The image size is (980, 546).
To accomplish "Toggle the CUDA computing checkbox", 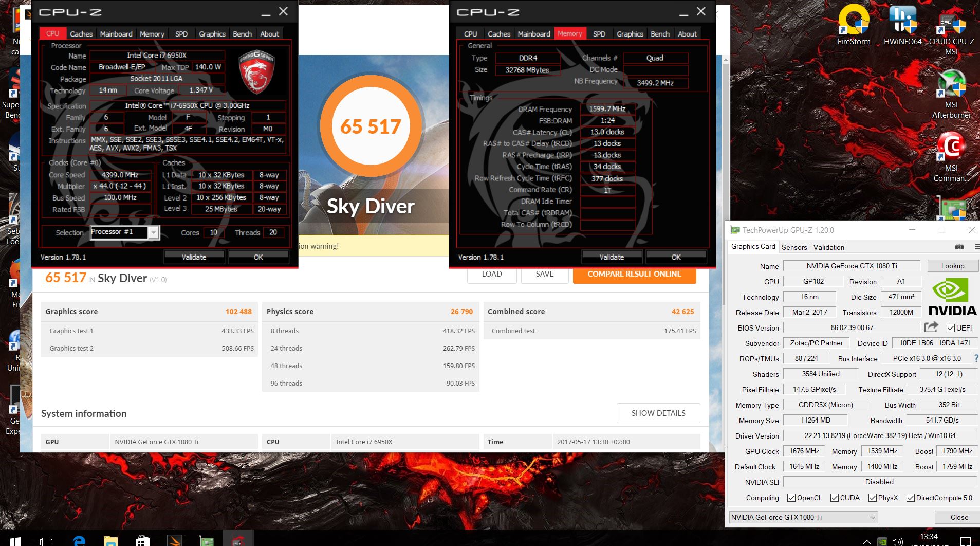I will tap(835, 497).
